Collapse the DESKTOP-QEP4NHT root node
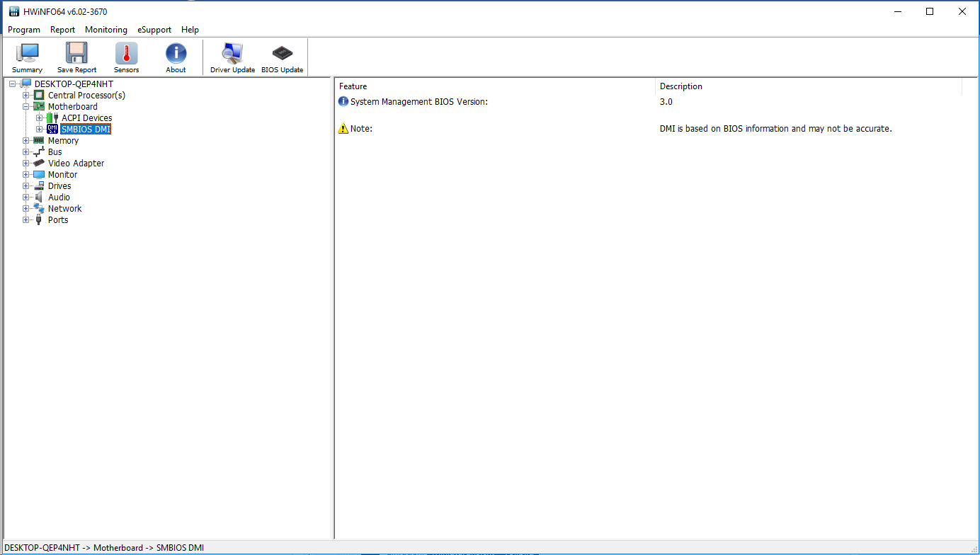The width and height of the screenshot is (980, 555). pyautogui.click(x=13, y=84)
